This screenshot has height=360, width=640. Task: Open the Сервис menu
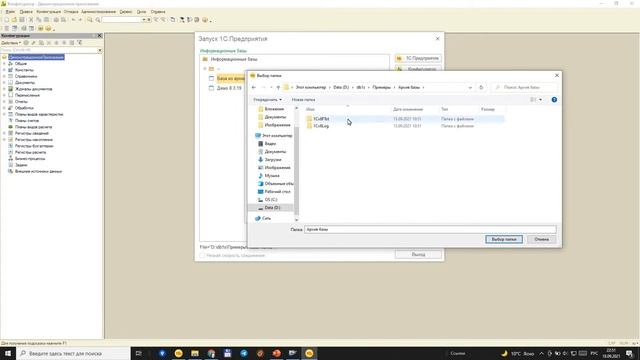[x=126, y=12]
